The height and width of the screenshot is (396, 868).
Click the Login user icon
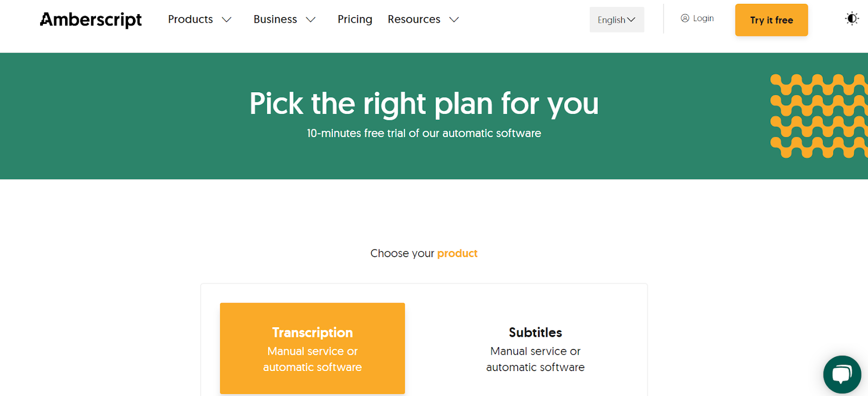click(x=685, y=18)
